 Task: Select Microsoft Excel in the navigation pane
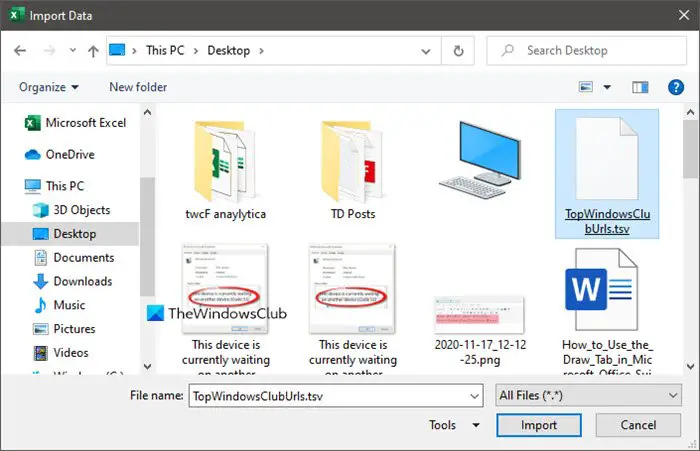point(75,123)
